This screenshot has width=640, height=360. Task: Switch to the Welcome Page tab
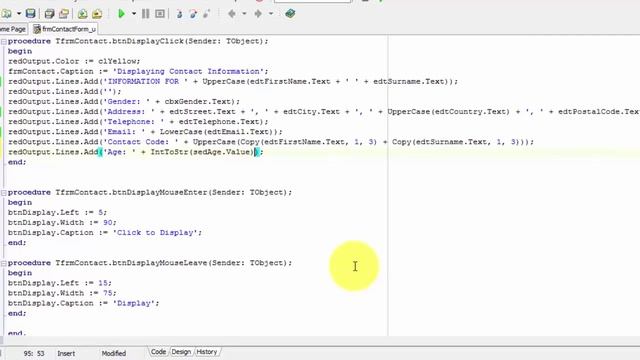(13, 29)
